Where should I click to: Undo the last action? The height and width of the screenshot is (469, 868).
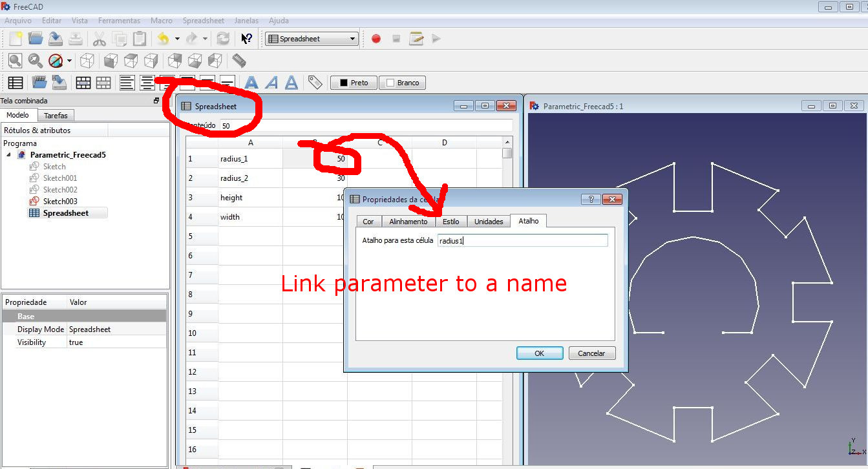pyautogui.click(x=163, y=39)
